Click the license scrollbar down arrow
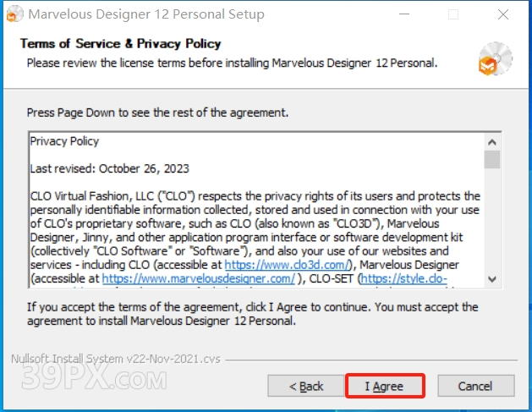Image resolution: width=532 pixels, height=412 pixels. tap(492, 279)
